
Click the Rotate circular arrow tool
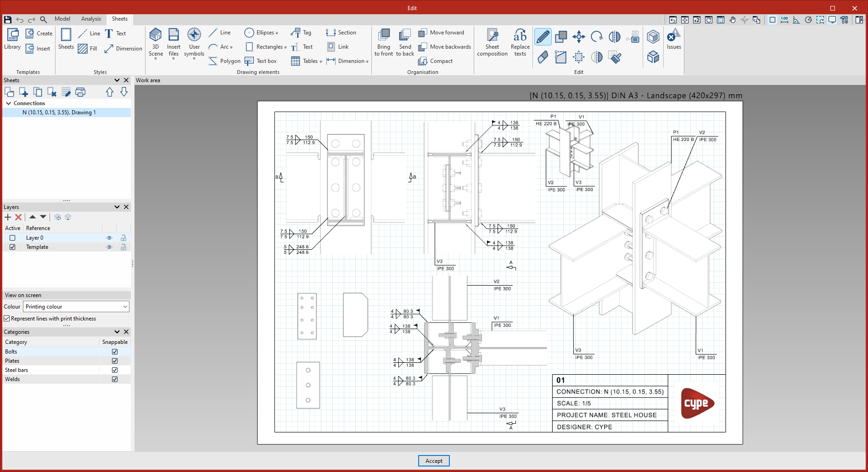coord(597,37)
